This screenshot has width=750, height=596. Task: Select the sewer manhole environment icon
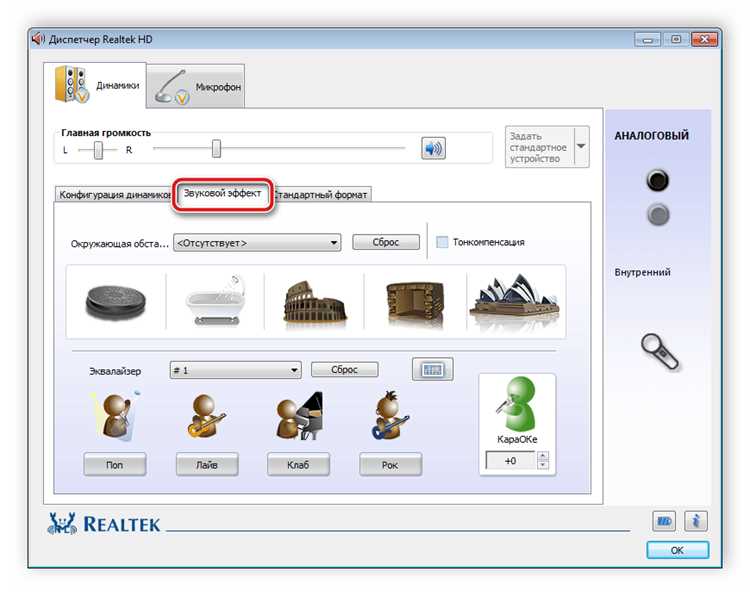point(116,301)
